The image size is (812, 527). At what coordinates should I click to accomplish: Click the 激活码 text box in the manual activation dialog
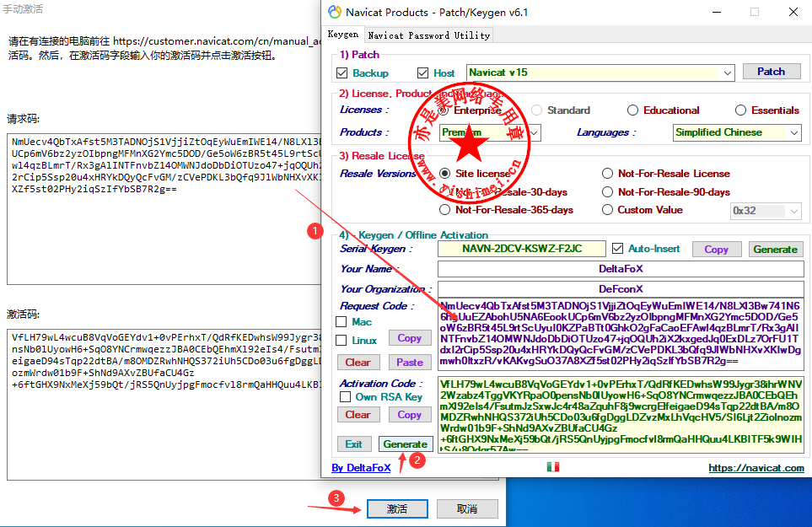click(x=164, y=404)
